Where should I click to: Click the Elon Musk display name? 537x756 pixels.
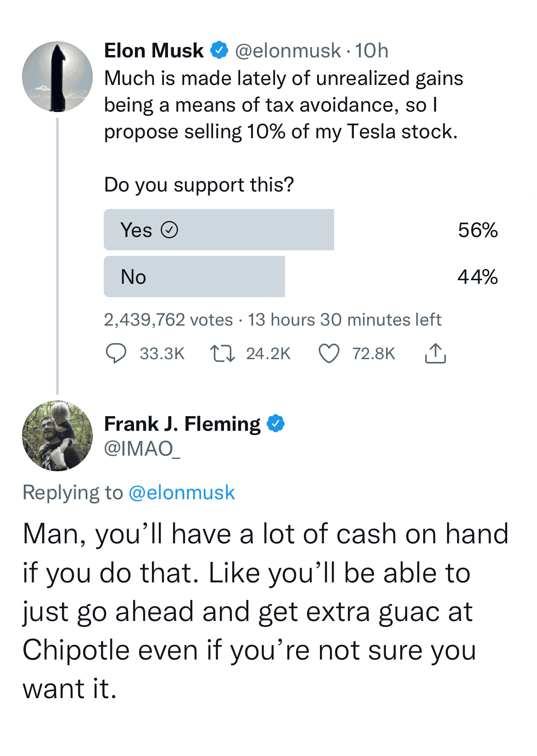point(154,51)
